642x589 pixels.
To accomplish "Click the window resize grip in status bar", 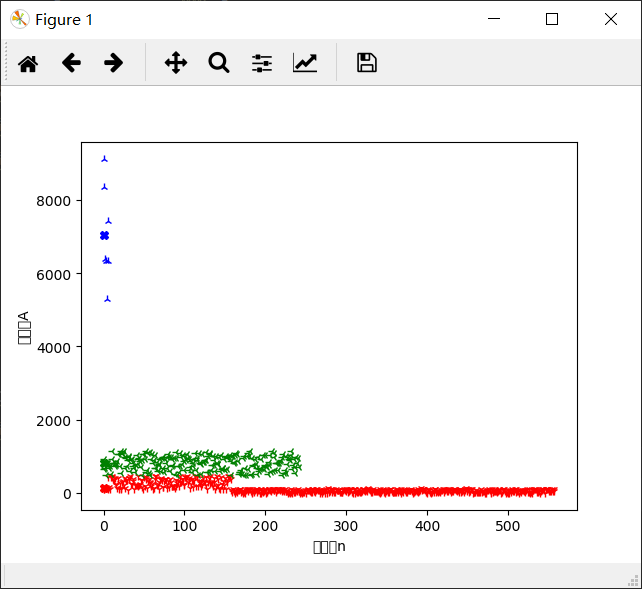I will pos(633,580).
